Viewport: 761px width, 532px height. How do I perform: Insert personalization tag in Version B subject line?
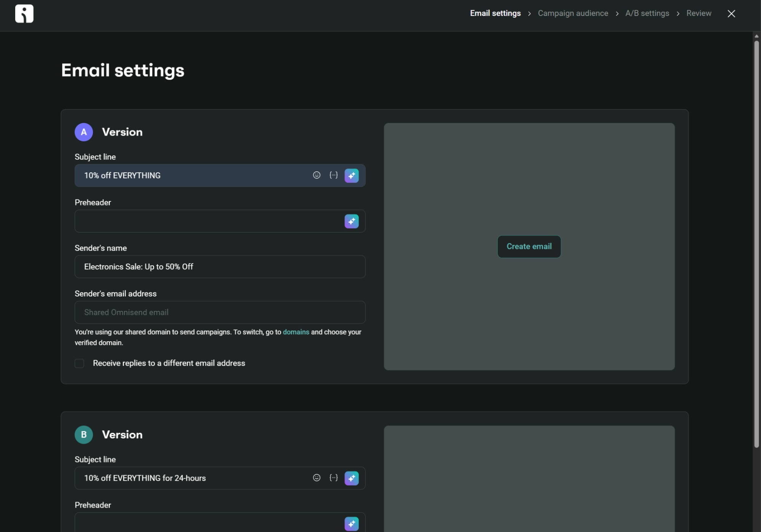coord(334,478)
